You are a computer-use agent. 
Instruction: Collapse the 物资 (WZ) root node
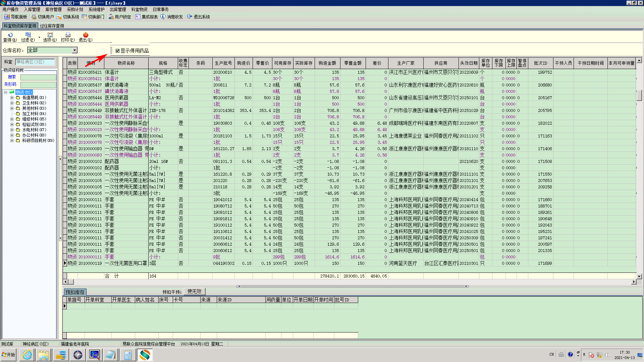(6, 92)
